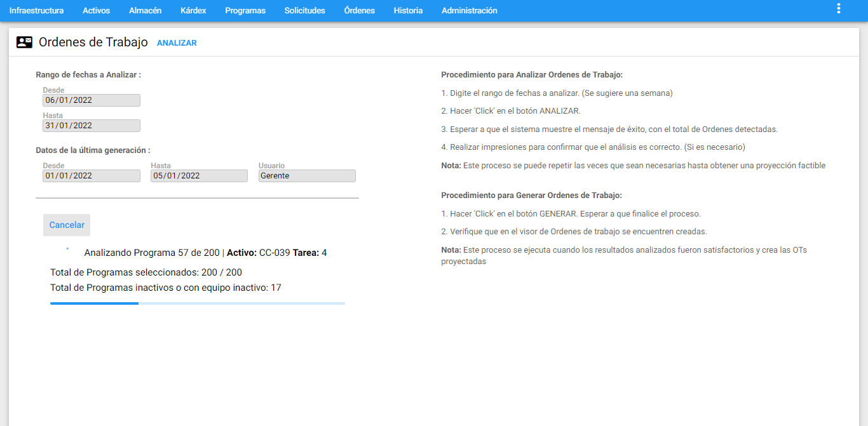Click step 2 mentioning botón ANALIZAR

511,111
